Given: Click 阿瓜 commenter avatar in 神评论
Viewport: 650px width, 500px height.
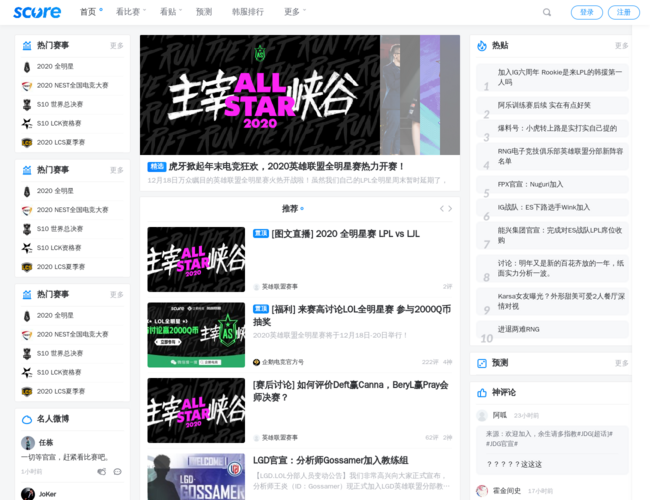Looking at the screenshot, I should point(482,415).
